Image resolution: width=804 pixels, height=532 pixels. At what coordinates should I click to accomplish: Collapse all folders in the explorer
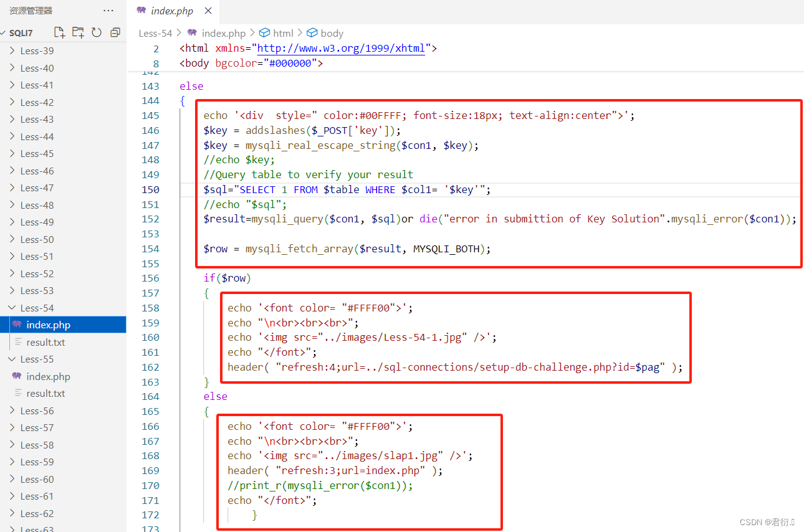point(115,32)
